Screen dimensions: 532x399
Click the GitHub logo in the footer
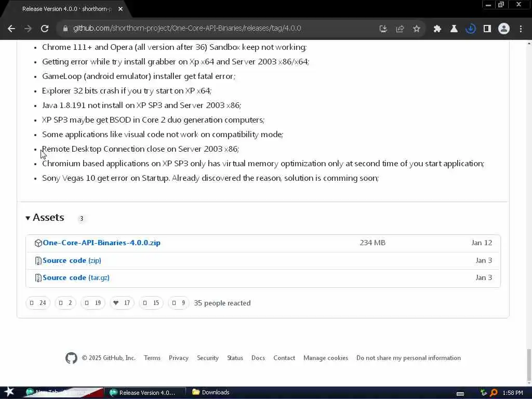(71, 358)
